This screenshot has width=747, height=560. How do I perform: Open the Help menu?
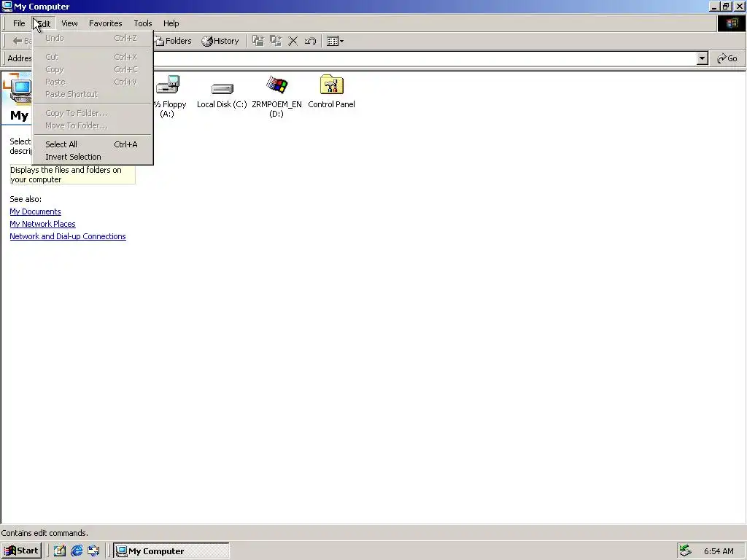pyautogui.click(x=171, y=23)
